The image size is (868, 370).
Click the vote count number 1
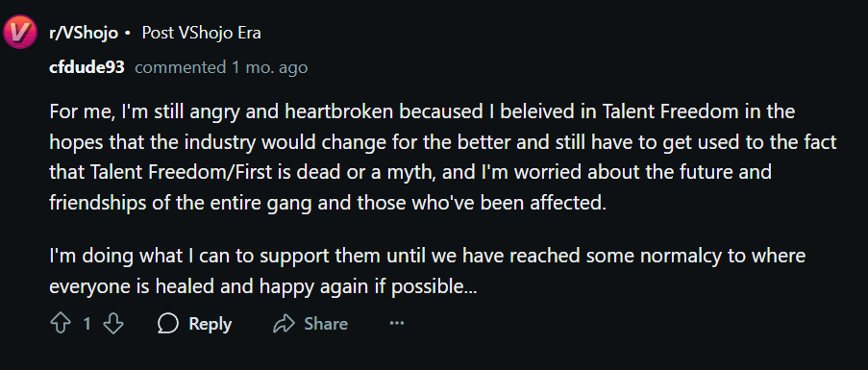(87, 324)
